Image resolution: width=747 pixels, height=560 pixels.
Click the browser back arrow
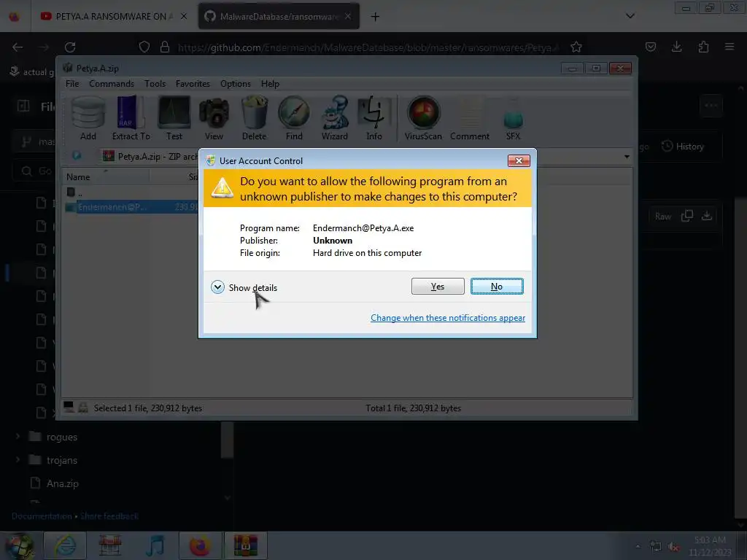pos(18,47)
